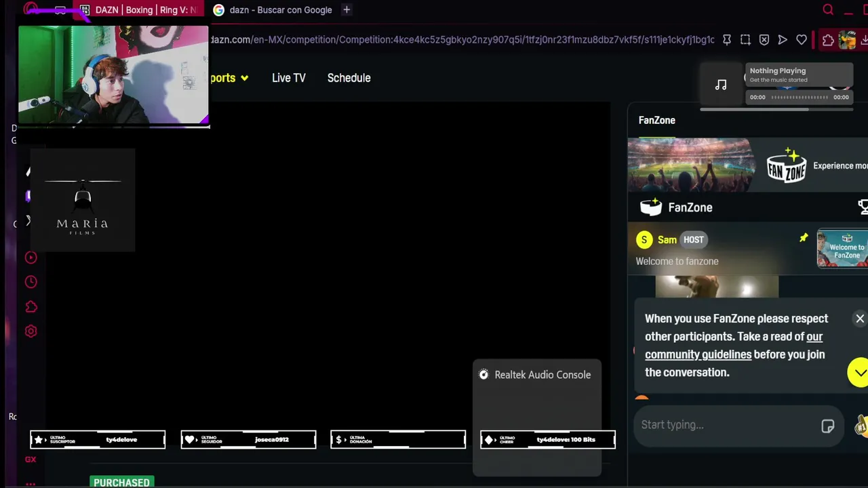Open Live TV menu item
868x488 pixels.
[289, 78]
